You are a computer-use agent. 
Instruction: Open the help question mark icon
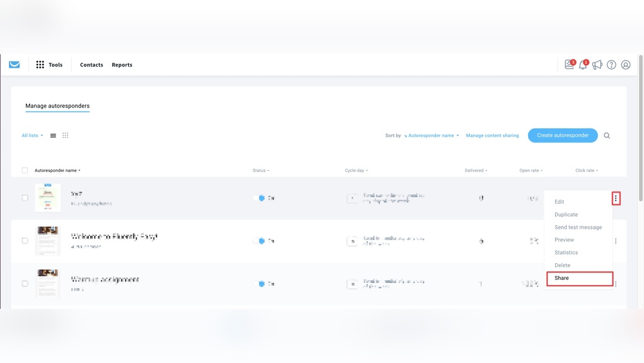(x=611, y=64)
